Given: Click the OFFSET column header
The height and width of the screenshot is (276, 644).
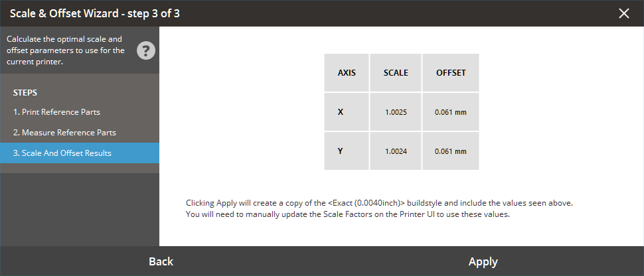Looking at the screenshot, I should pyautogui.click(x=451, y=73).
